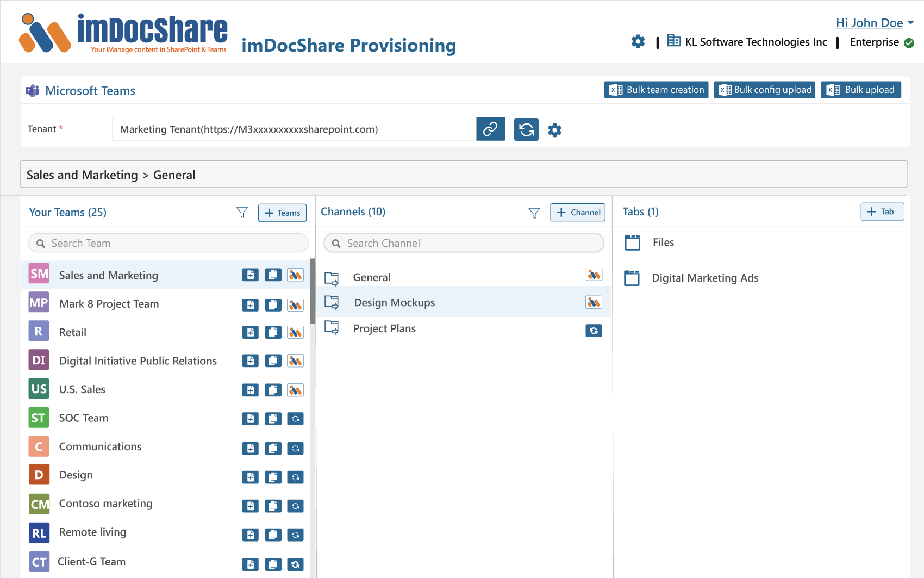
Task: Click the Bulk upload button
Action: (861, 90)
